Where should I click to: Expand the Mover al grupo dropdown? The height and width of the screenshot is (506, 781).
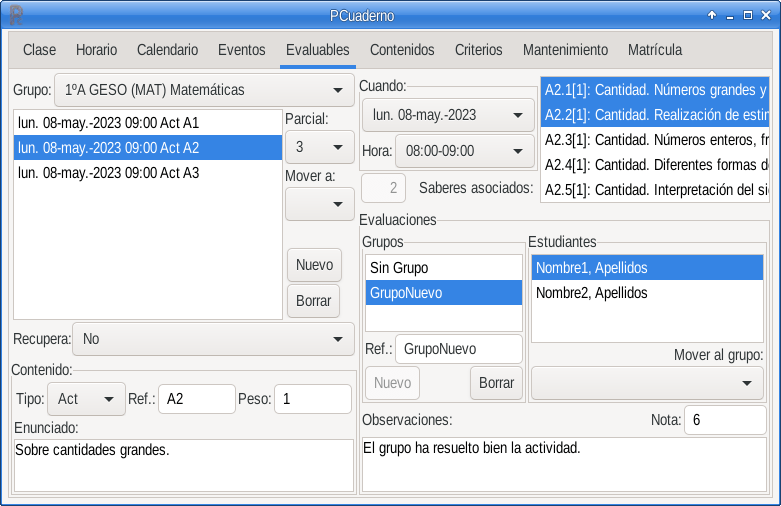click(647, 383)
